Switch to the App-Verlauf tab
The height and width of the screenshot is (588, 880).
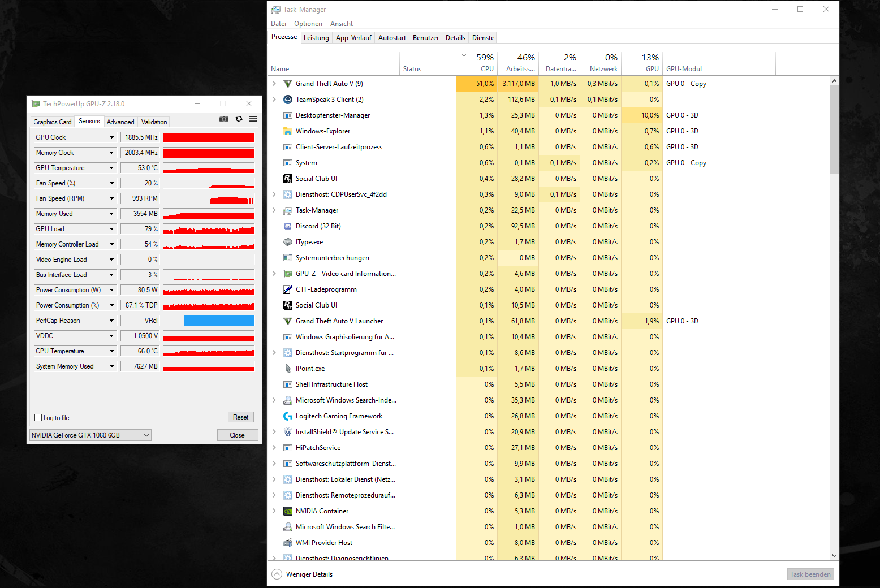pos(353,38)
